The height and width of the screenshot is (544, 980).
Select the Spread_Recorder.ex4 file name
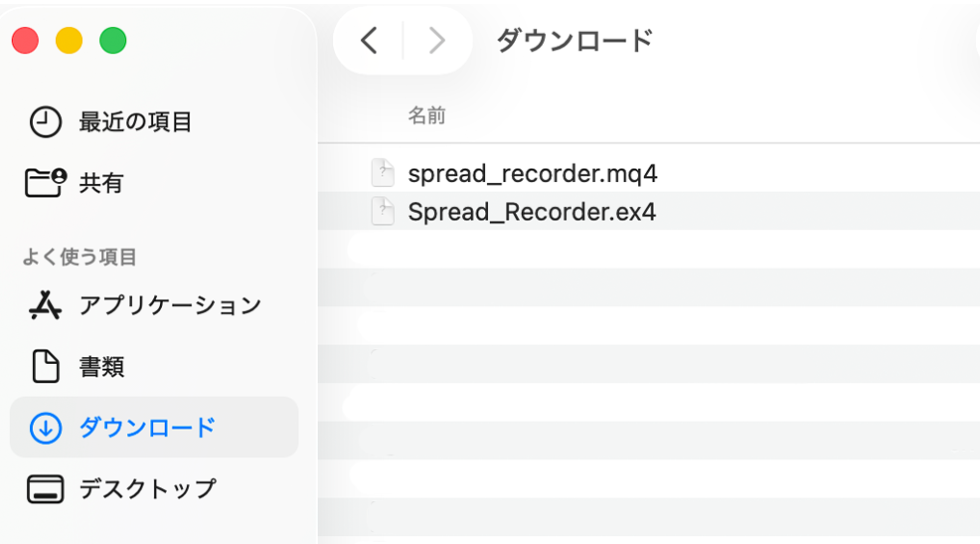[532, 212]
